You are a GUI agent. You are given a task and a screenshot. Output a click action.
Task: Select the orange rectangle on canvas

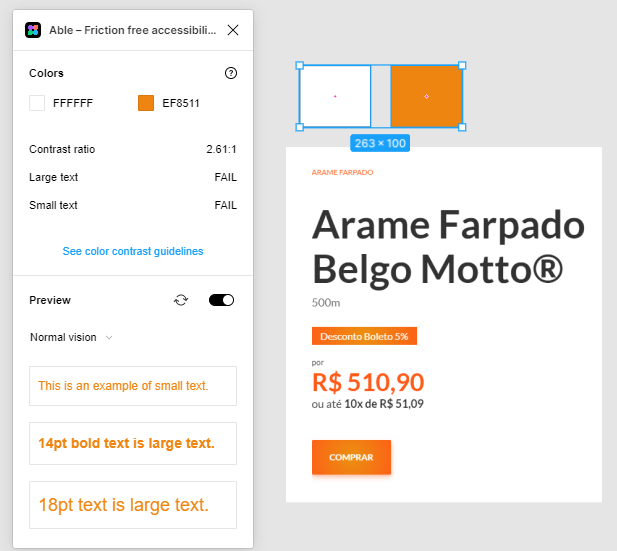click(426, 96)
